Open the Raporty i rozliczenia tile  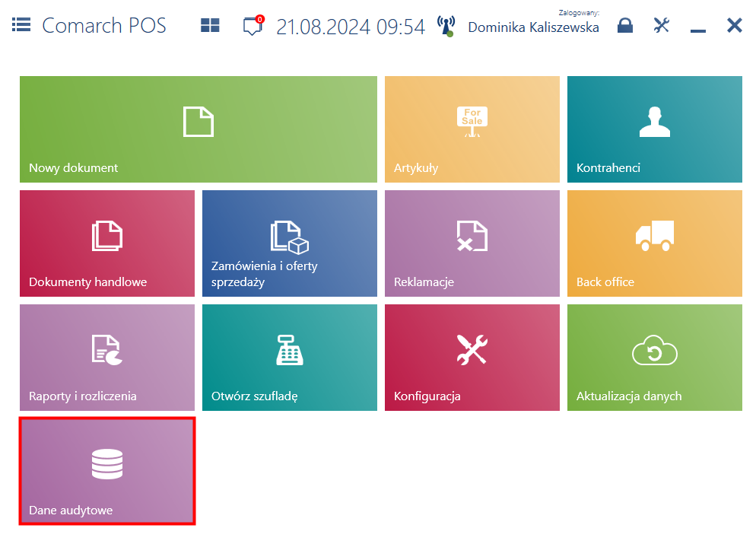[107, 358]
